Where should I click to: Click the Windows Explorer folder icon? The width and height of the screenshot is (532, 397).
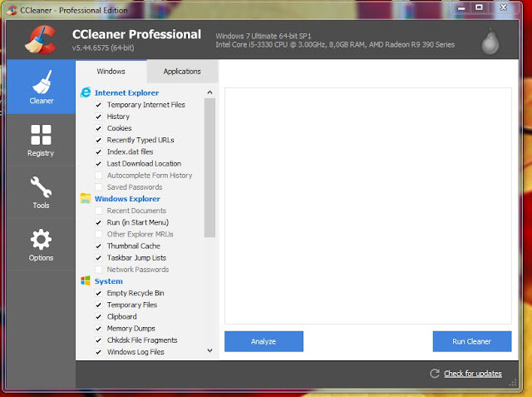86,198
